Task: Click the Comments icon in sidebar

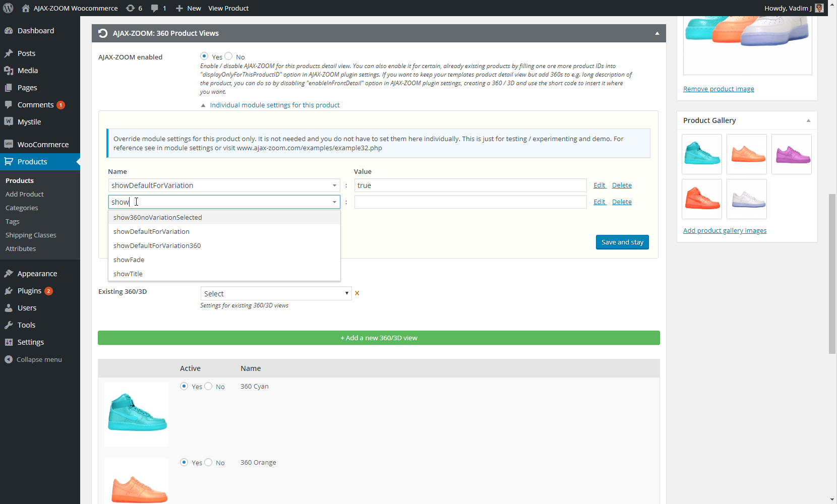Action: (9, 105)
